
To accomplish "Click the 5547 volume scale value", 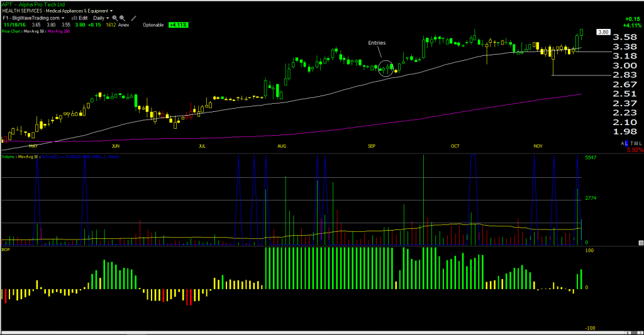I will 591,158.
